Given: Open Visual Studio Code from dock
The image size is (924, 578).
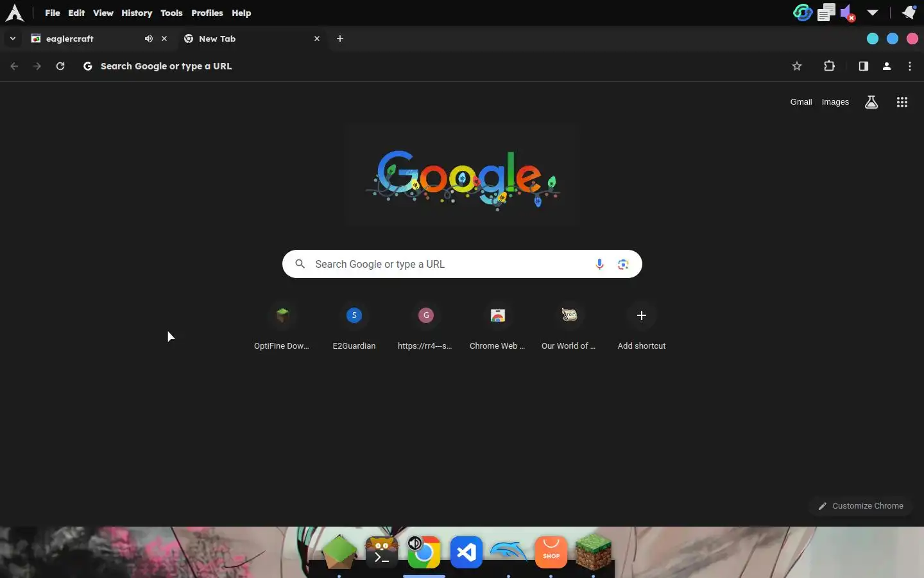Looking at the screenshot, I should pos(466,552).
